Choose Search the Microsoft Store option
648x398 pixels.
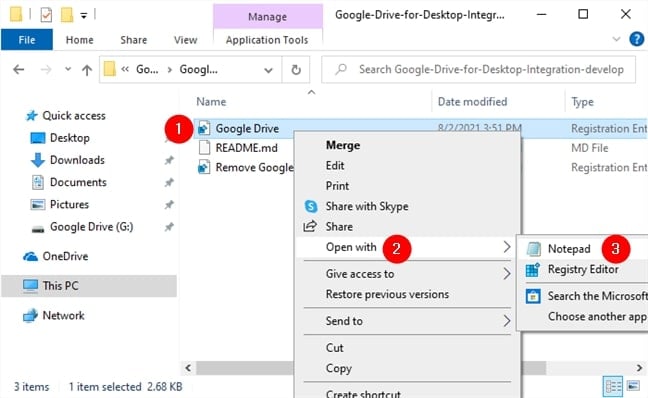pos(597,296)
